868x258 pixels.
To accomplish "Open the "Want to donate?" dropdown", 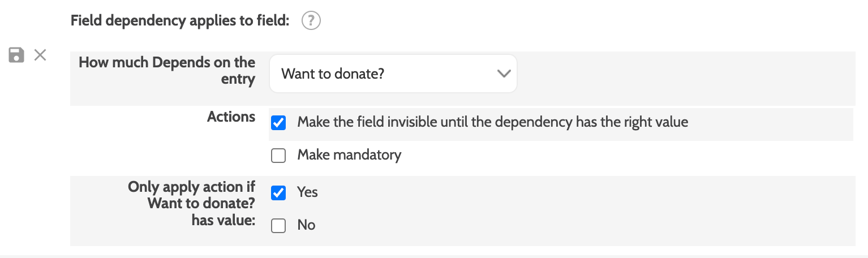I will (x=393, y=74).
